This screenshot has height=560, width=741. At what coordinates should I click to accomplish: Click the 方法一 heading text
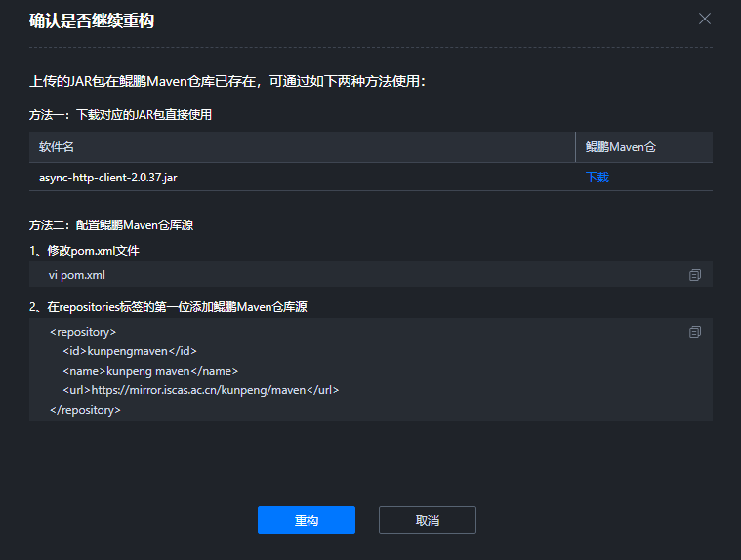[x=120, y=115]
